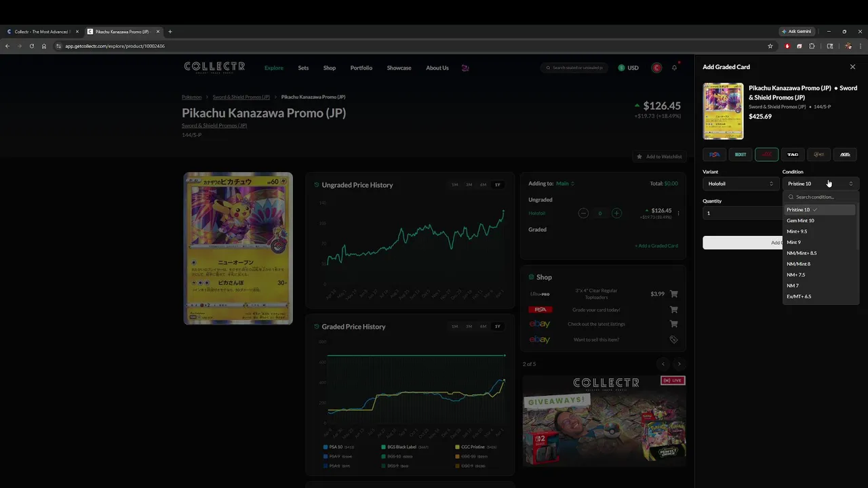Select the Beckett grading company icon
This screenshot has height=488, width=868.
click(741, 155)
